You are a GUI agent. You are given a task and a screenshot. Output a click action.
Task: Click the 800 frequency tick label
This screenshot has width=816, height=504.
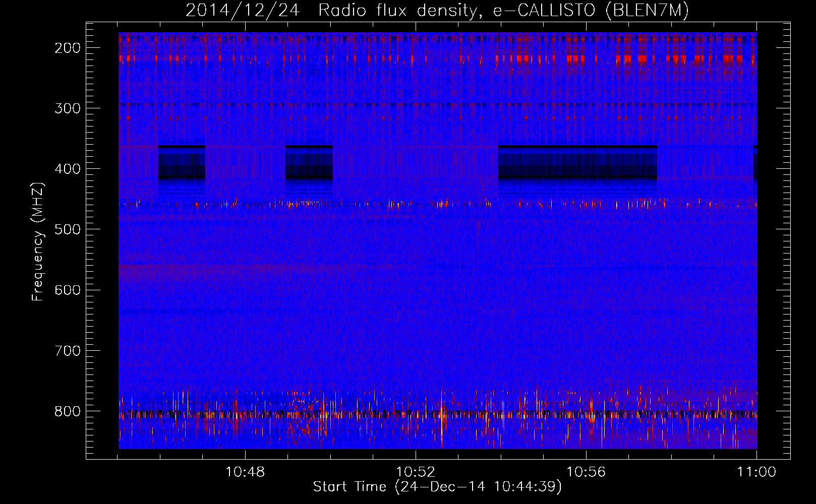pyautogui.click(x=67, y=411)
